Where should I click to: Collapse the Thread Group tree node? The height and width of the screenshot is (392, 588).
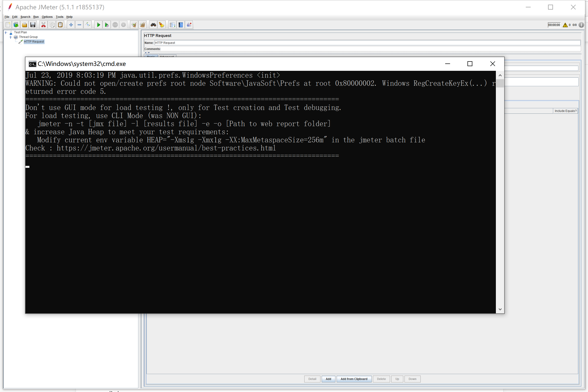pos(11,37)
